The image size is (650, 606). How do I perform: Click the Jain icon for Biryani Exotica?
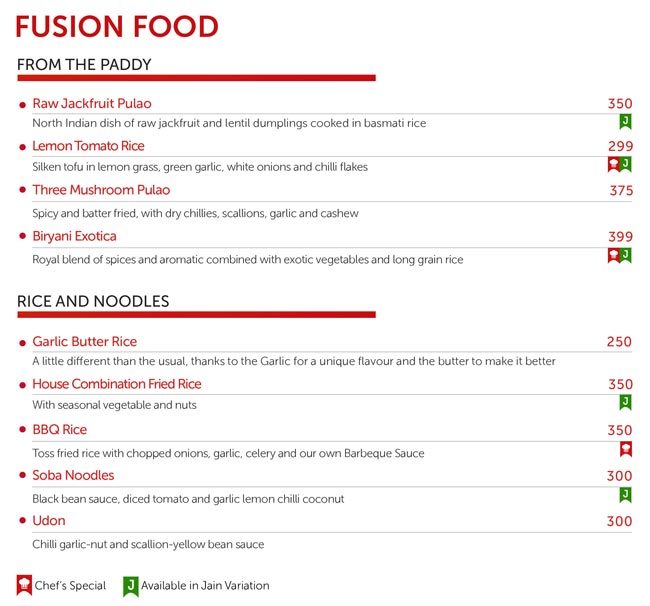626,256
